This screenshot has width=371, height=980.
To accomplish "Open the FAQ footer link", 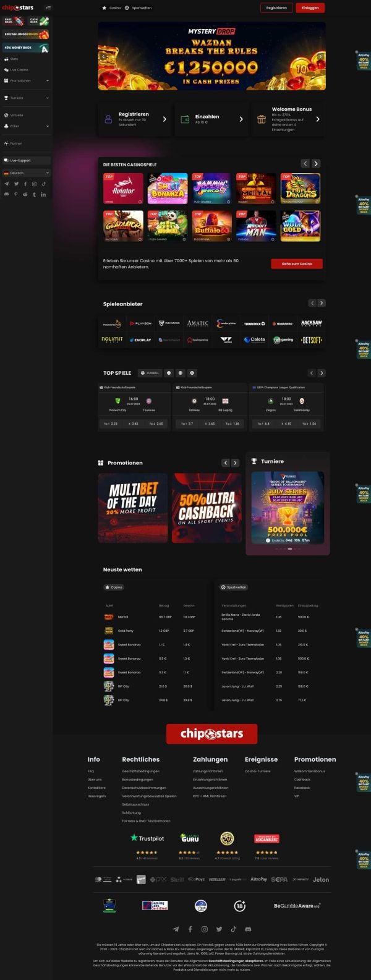I will pyautogui.click(x=91, y=771).
